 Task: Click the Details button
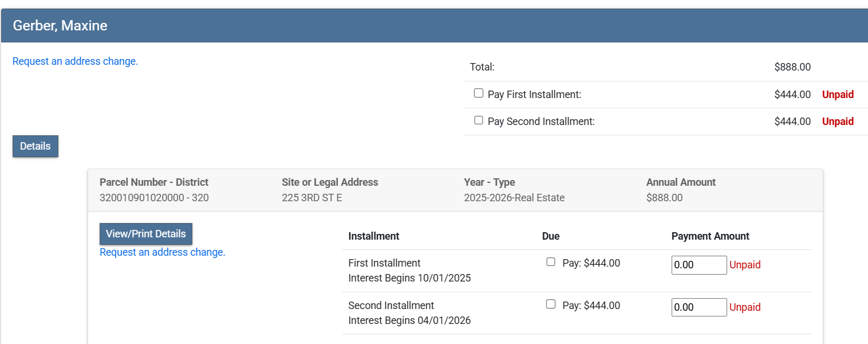pos(35,146)
